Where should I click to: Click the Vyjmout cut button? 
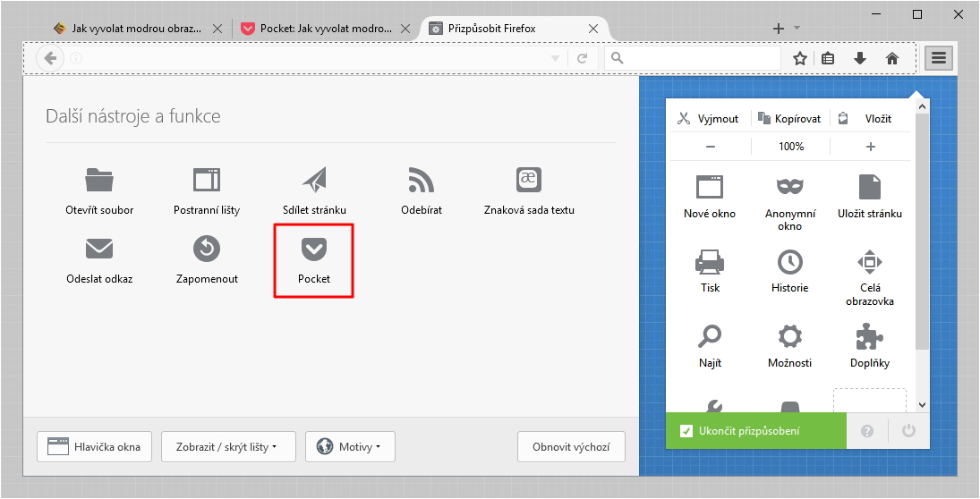[x=709, y=119]
